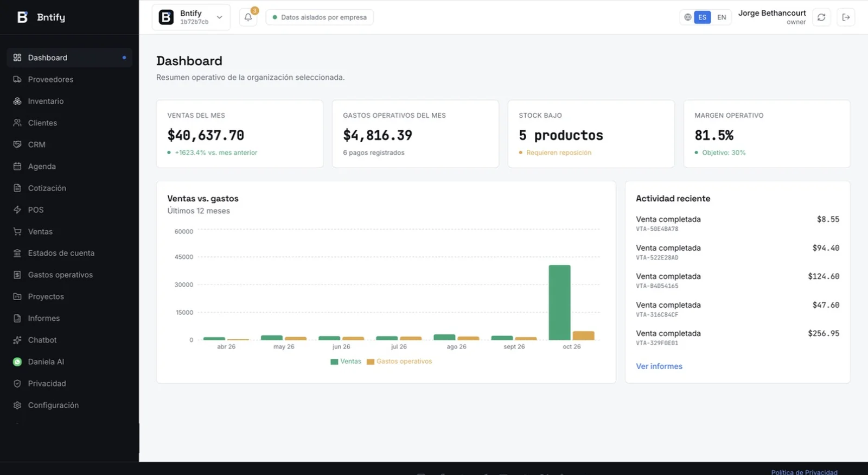Expand the Bntify organization selector
Viewport: 868px width, 475px height.
pos(191,17)
